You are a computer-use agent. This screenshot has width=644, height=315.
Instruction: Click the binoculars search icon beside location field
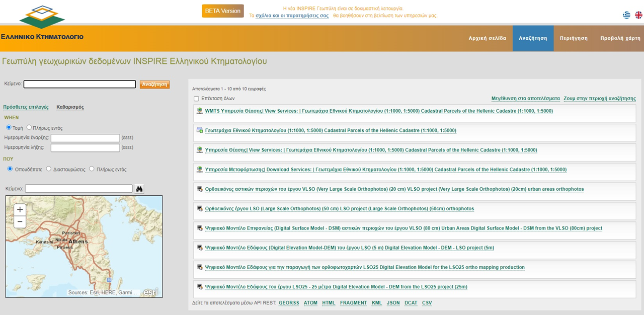[x=140, y=189]
